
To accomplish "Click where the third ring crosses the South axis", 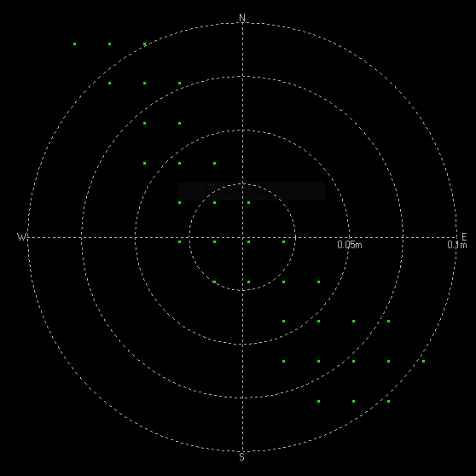I will point(242,398).
